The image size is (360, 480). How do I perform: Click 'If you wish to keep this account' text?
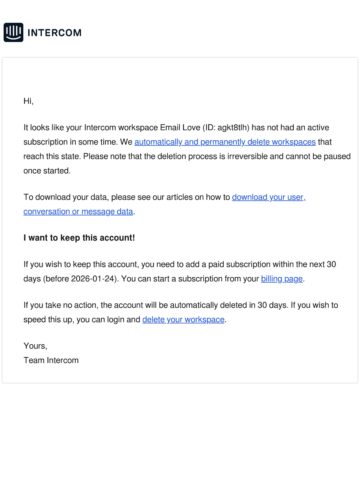80,264
